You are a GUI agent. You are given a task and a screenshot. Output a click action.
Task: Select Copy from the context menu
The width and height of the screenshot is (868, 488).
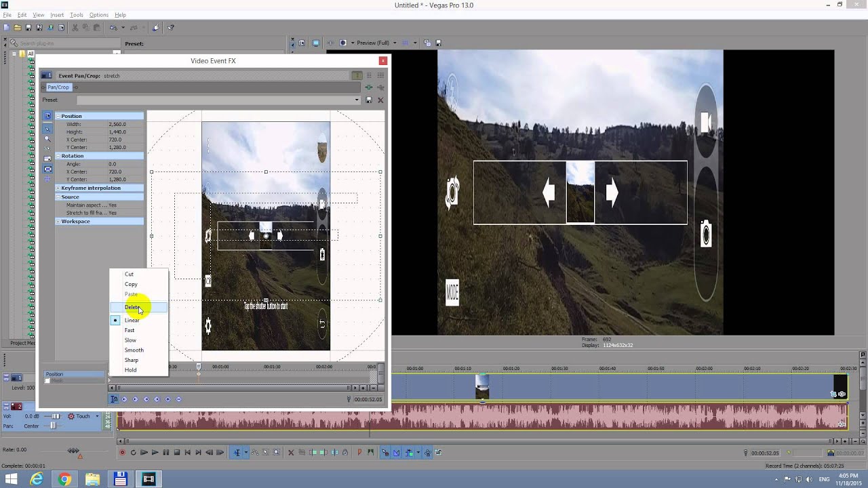point(139,285)
